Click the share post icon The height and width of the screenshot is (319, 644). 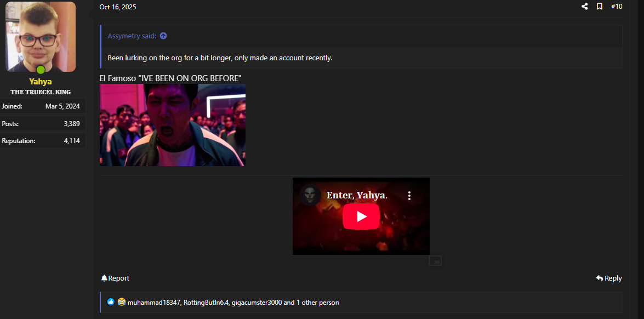pos(584,7)
